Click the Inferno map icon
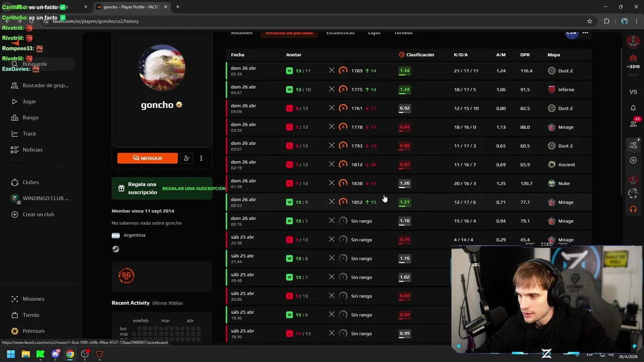644x362 pixels. click(552, 89)
